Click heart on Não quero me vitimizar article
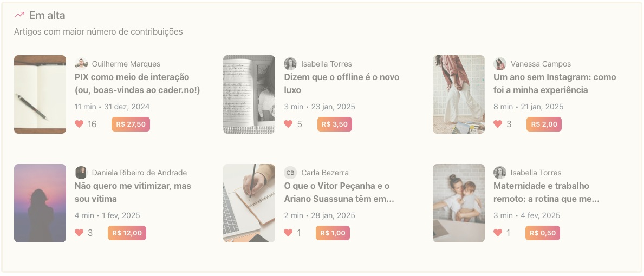The image size is (644, 276). pos(79,233)
